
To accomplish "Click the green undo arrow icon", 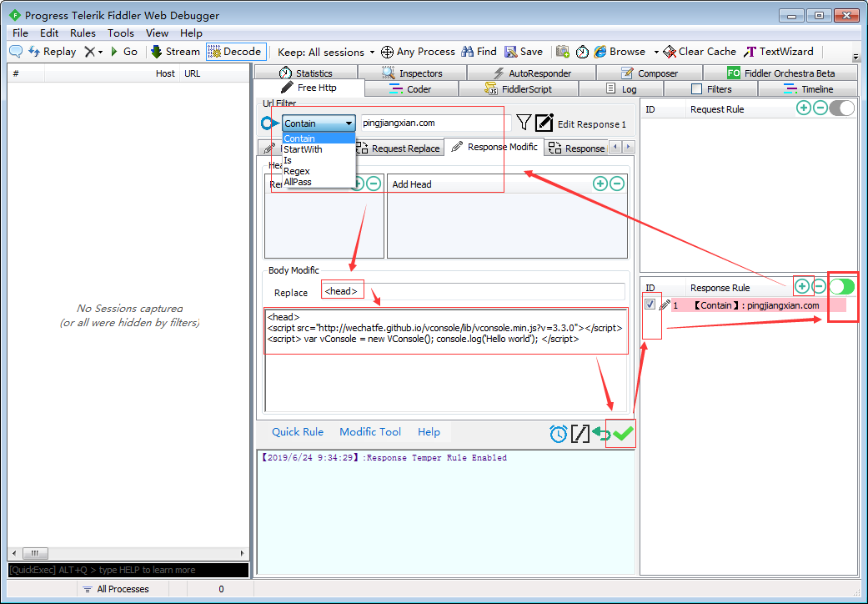I will 601,434.
